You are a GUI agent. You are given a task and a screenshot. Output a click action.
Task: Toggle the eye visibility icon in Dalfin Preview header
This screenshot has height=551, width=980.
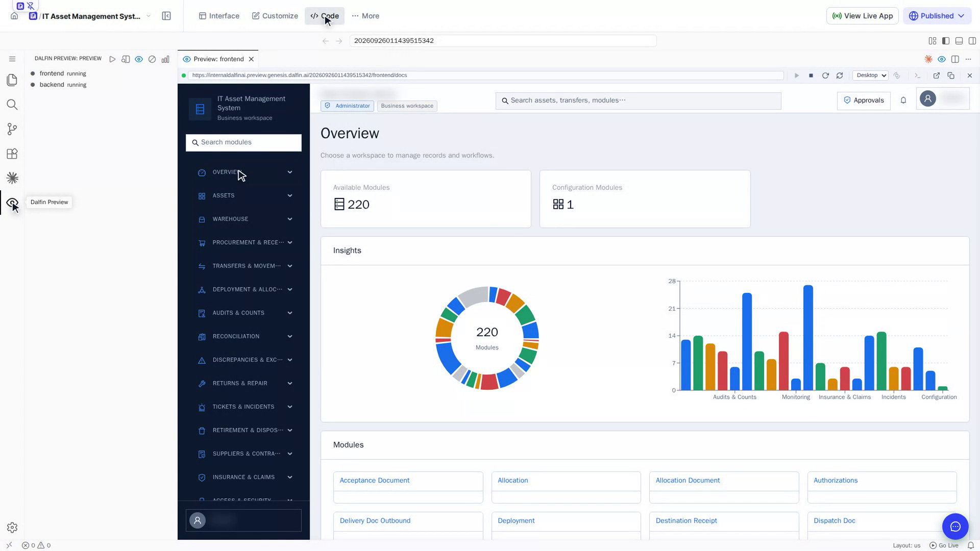[x=139, y=59]
